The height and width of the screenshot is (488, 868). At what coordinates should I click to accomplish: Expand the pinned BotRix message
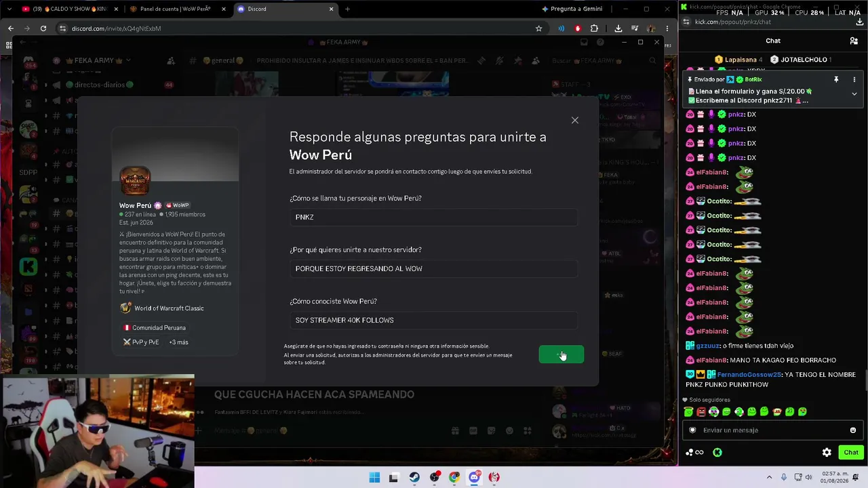[854, 94]
